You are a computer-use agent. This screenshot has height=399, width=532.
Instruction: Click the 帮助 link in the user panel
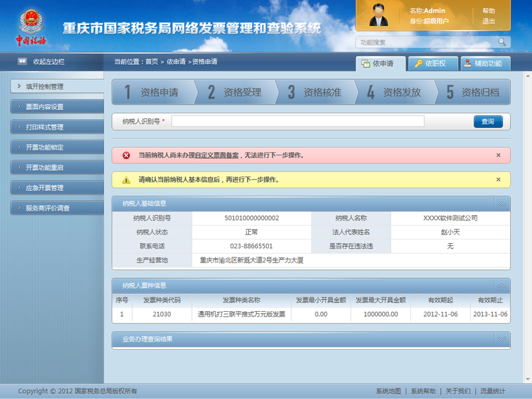point(488,11)
